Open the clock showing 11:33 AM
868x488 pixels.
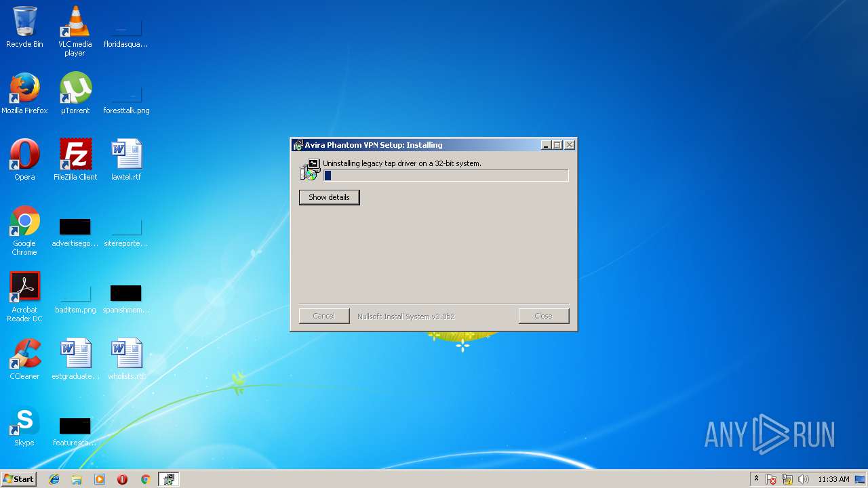coord(833,479)
